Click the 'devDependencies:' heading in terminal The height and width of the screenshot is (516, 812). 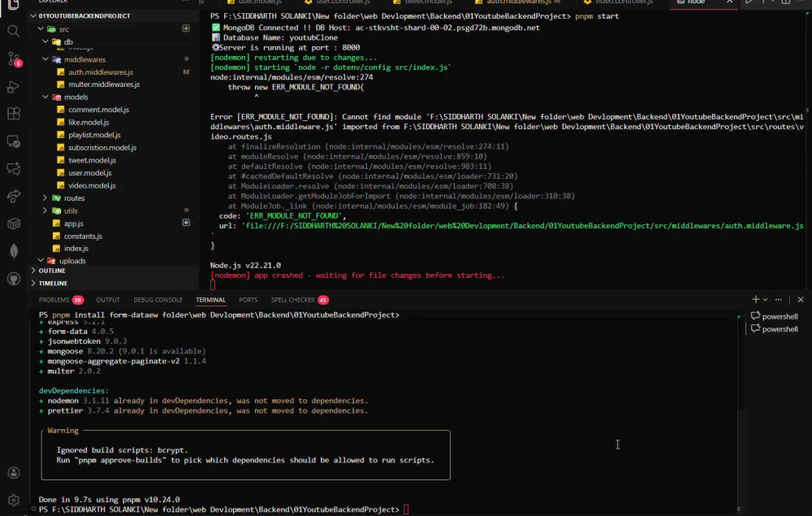(74, 391)
